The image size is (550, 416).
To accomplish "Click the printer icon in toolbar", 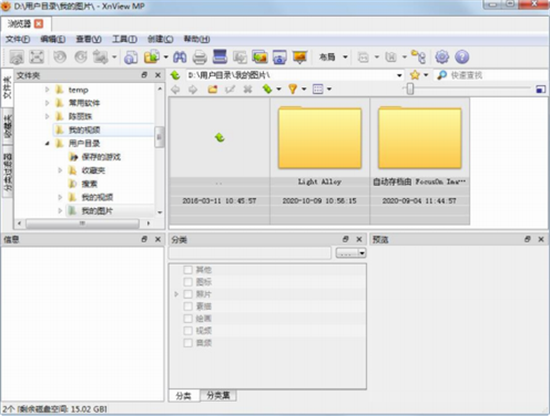I will tap(200, 57).
